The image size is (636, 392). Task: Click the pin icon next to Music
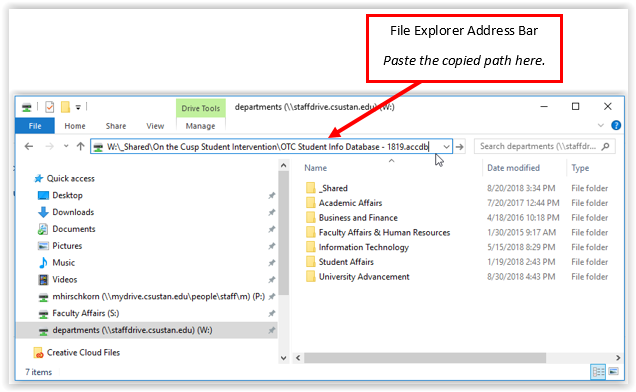[x=272, y=263]
